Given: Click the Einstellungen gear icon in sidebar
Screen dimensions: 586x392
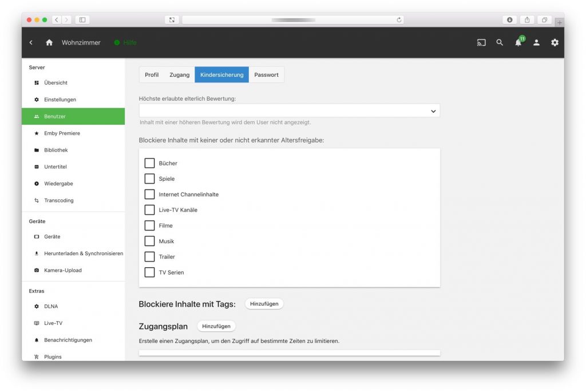Looking at the screenshot, I should click(36, 100).
